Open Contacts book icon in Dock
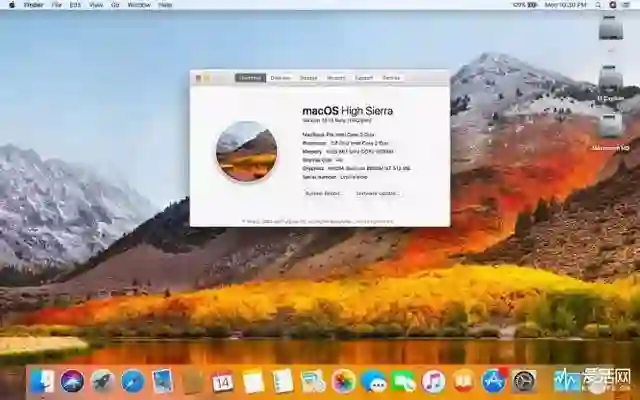This screenshot has width=640, height=400. 193,381
